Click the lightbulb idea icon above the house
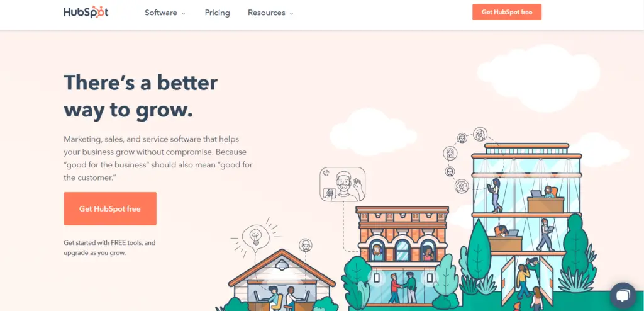This screenshot has width=644, height=311. coord(256,237)
